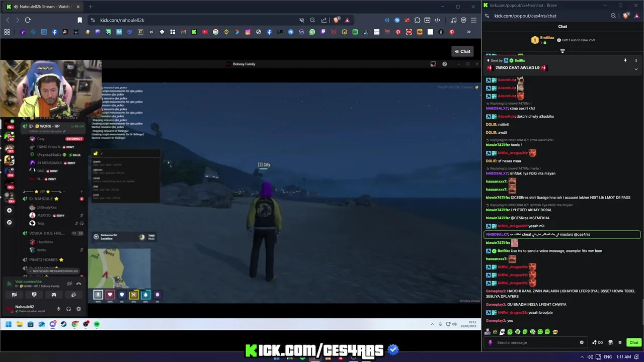Screen dimensions: 644x362
Task: Click DOLIE username on 'nsitini' message
Action: point(491,125)
